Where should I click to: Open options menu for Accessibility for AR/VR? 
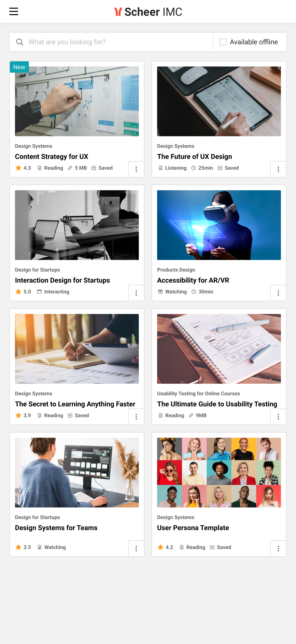point(278,293)
